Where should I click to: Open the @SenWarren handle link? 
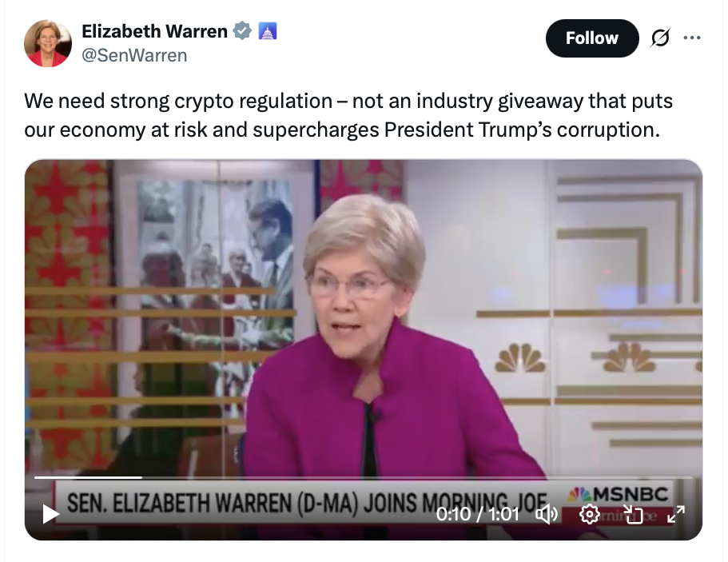coord(134,55)
